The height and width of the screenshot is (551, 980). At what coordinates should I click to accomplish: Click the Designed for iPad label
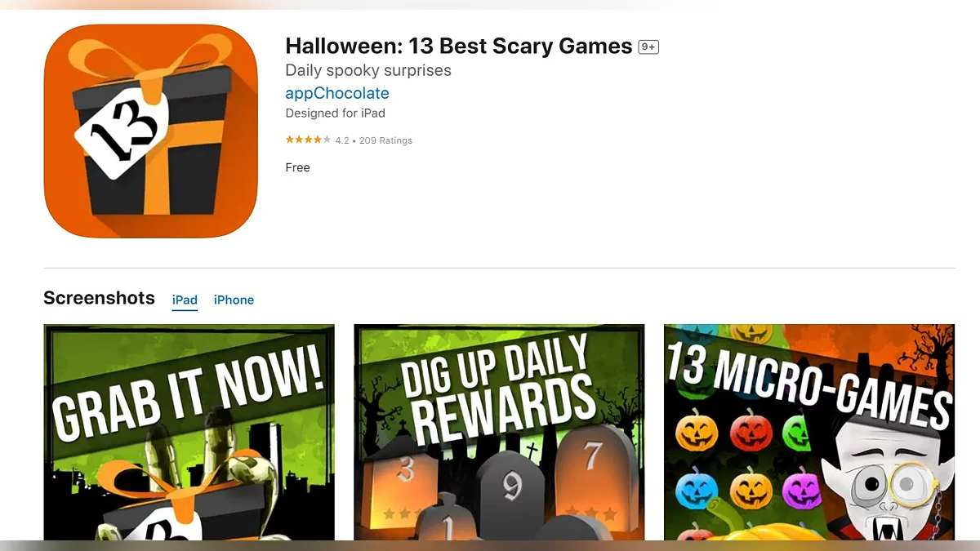[x=335, y=113]
